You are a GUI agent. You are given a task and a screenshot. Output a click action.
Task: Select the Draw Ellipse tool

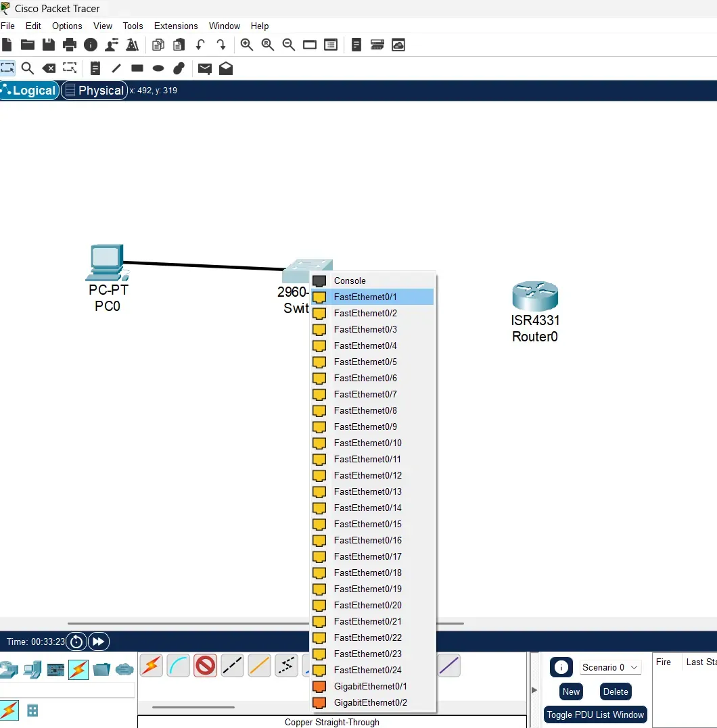(x=158, y=68)
